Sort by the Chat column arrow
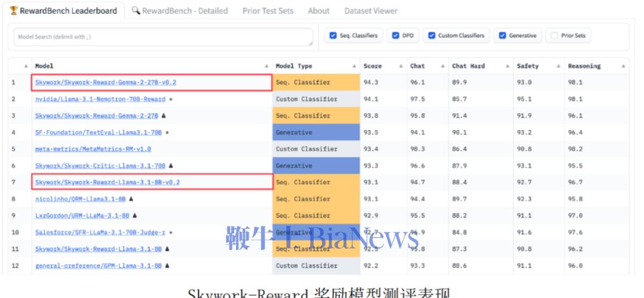 (442, 66)
